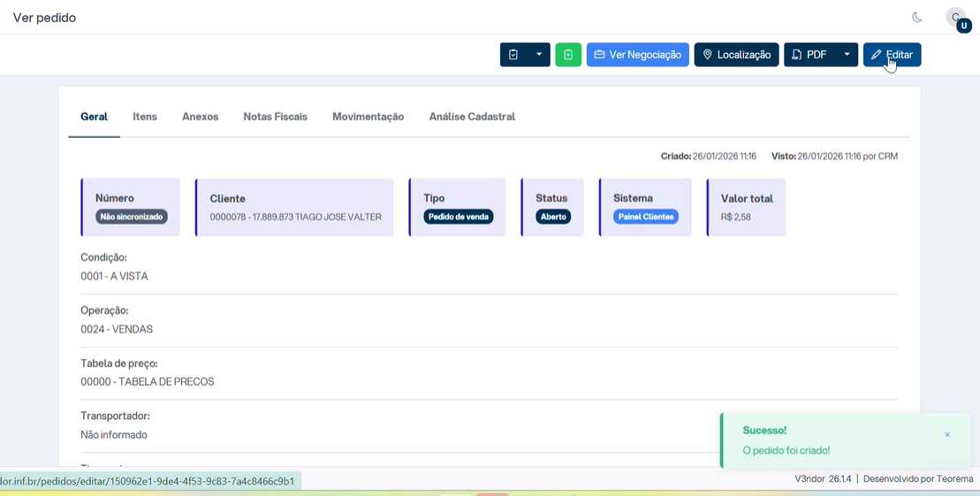Open Ver Negociação
Image resolution: width=980 pixels, height=496 pixels.
(x=637, y=55)
